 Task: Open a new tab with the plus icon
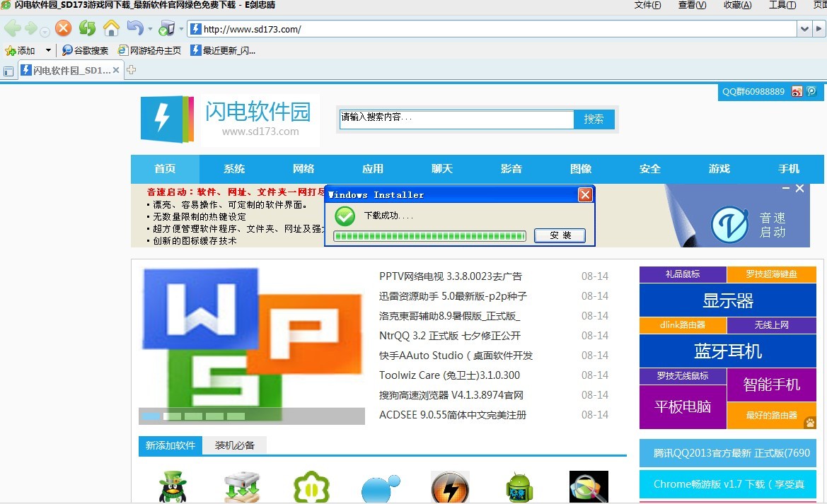(132, 69)
